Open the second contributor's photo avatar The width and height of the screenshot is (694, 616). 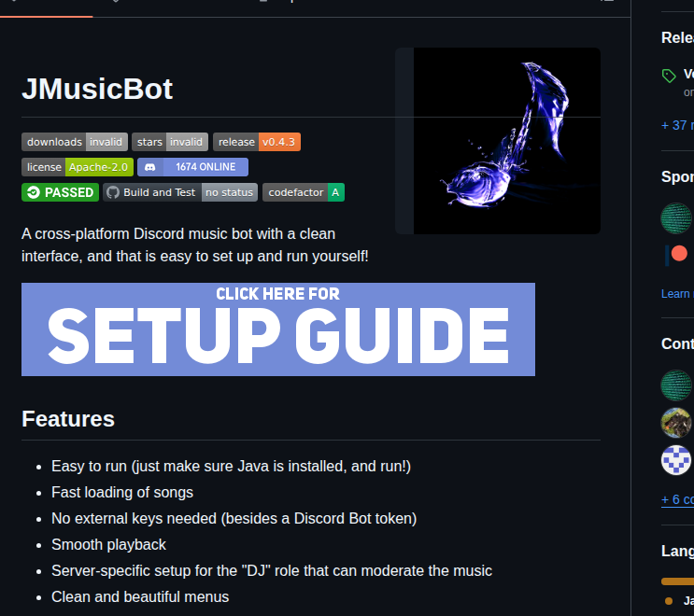click(676, 423)
